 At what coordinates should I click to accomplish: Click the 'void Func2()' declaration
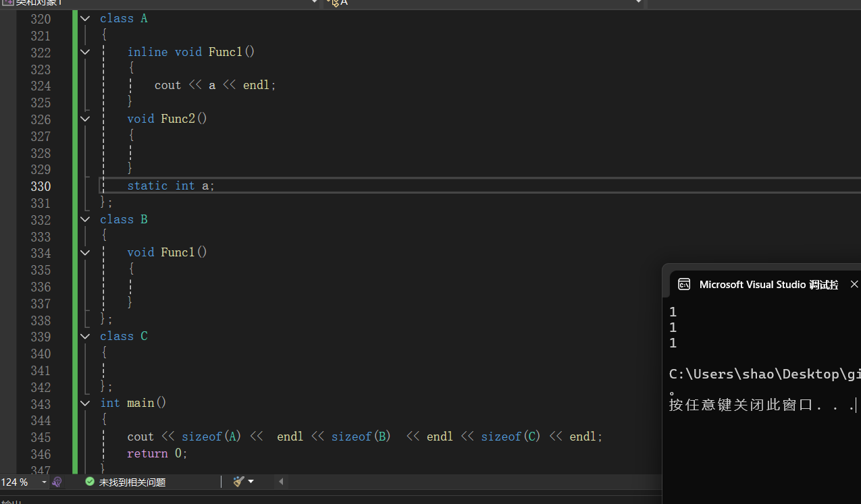point(167,119)
